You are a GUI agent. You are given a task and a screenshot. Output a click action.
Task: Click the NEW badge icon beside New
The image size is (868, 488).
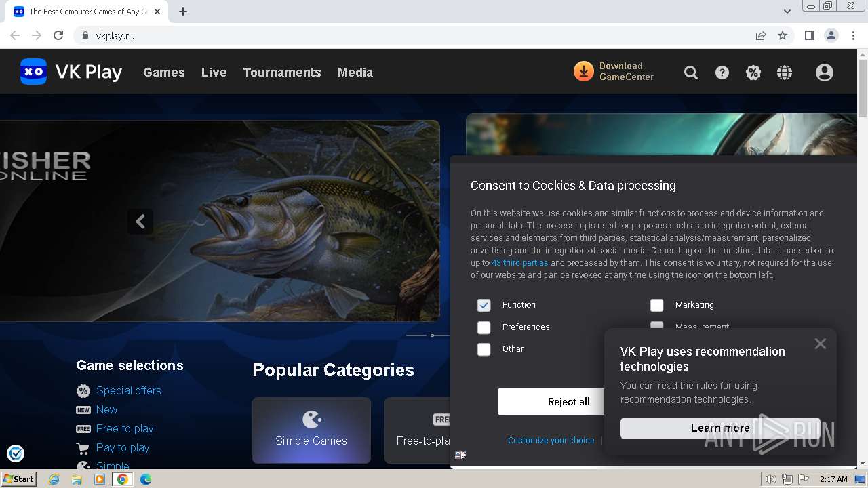coord(83,410)
